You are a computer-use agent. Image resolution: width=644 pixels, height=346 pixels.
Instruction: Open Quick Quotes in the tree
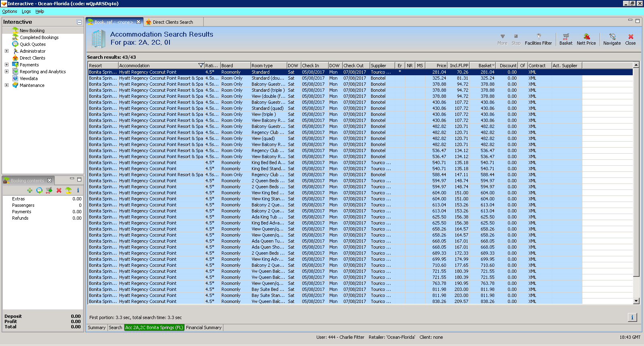(33, 44)
